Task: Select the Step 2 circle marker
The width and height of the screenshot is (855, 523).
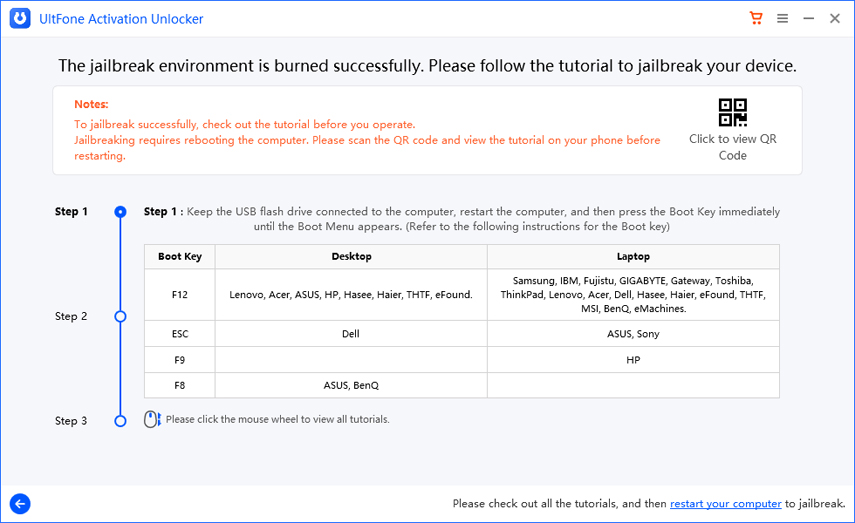Action: click(x=120, y=316)
